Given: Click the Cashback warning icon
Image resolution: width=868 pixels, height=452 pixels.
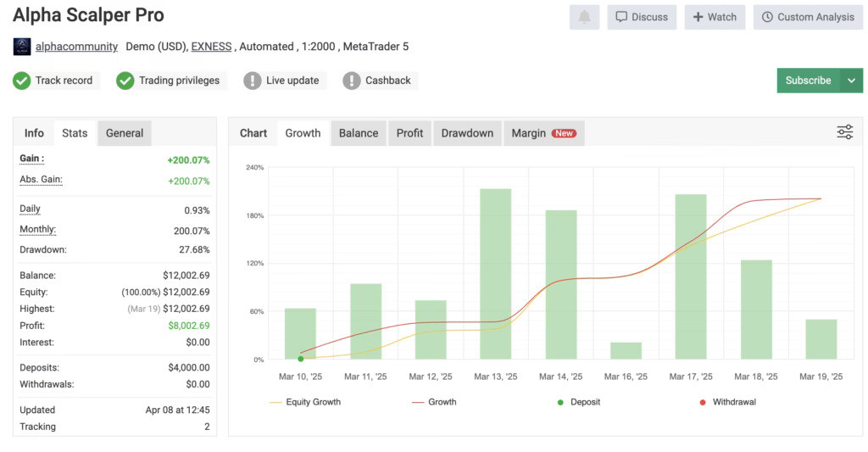Looking at the screenshot, I should pos(352,81).
